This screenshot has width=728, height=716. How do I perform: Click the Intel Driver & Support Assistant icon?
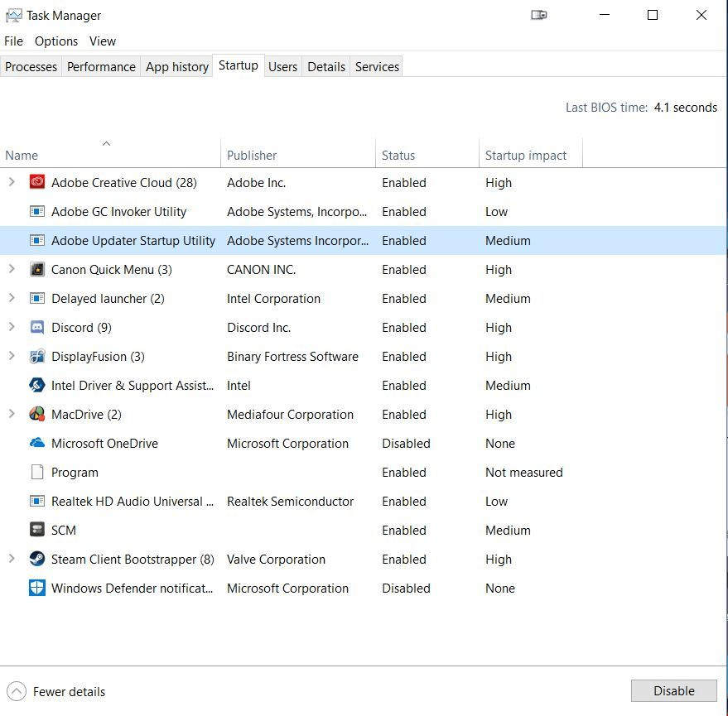tap(36, 385)
